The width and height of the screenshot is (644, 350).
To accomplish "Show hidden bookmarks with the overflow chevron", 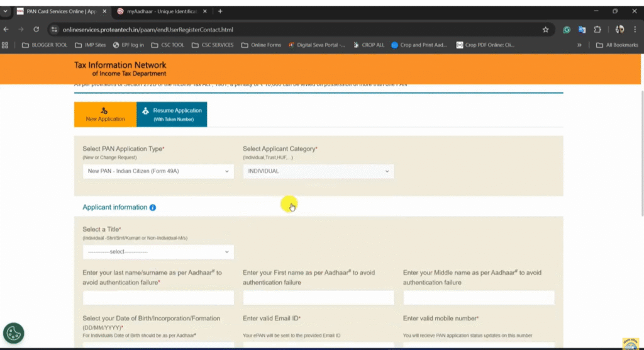I will (579, 45).
